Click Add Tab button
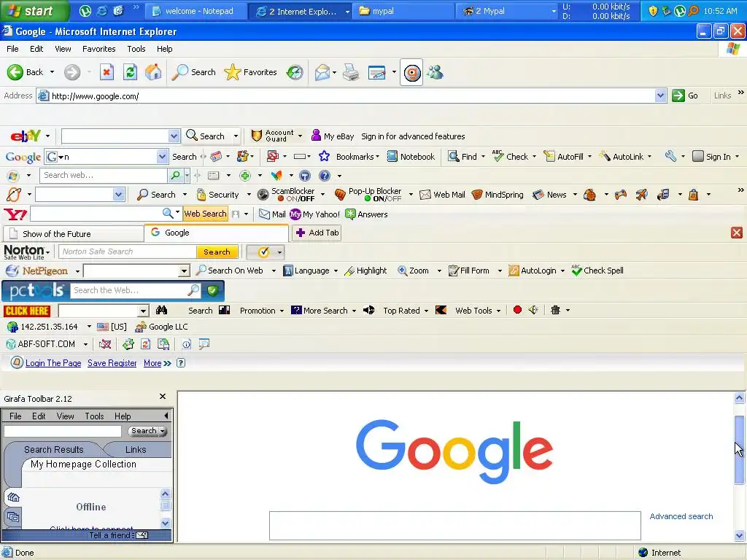The width and height of the screenshot is (747, 560). (x=317, y=233)
